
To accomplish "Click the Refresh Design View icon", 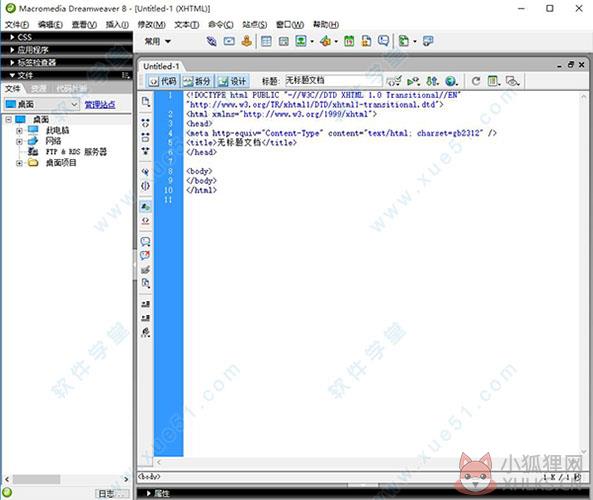I will point(476,81).
